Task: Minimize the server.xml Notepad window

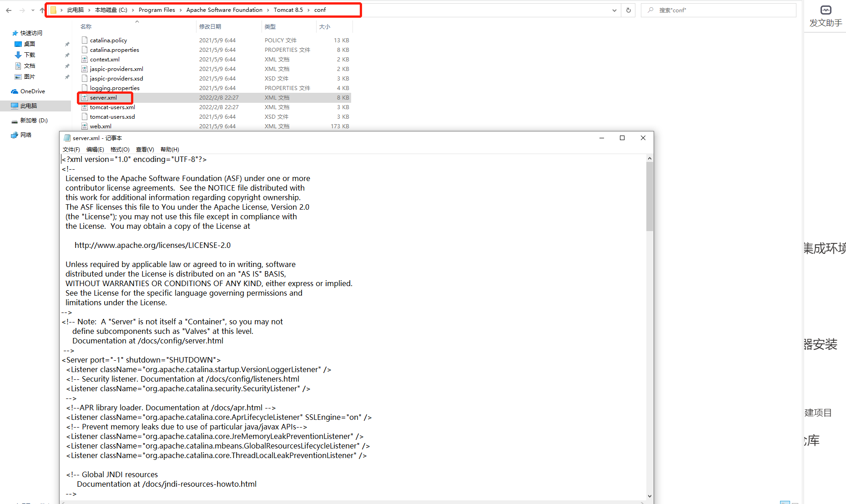Action: tap(602, 138)
